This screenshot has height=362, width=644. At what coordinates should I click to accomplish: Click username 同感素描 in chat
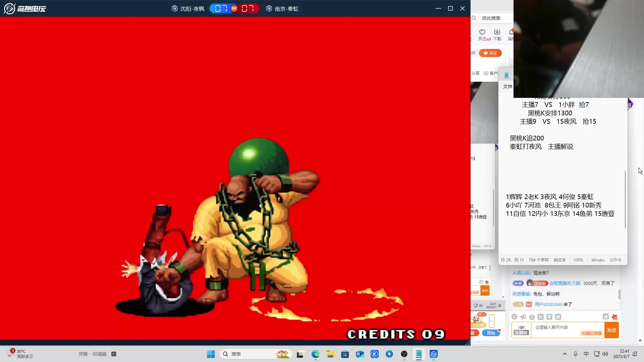[x=521, y=294]
